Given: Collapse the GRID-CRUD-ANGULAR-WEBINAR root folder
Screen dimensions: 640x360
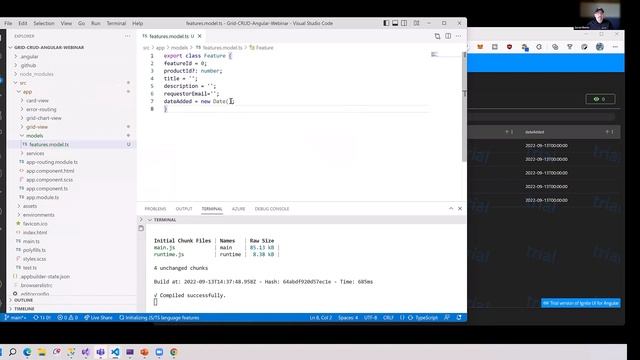Looking at the screenshot, I should 49,47.
